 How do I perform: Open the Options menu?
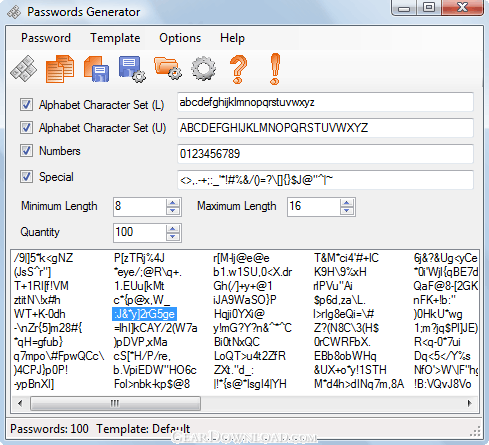[180, 38]
